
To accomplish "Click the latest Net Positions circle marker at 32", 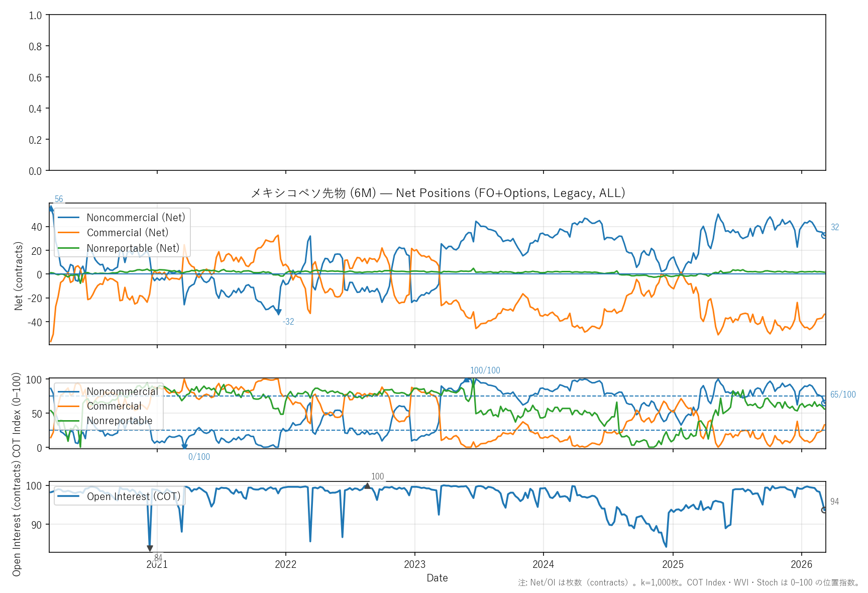I will point(824,235).
